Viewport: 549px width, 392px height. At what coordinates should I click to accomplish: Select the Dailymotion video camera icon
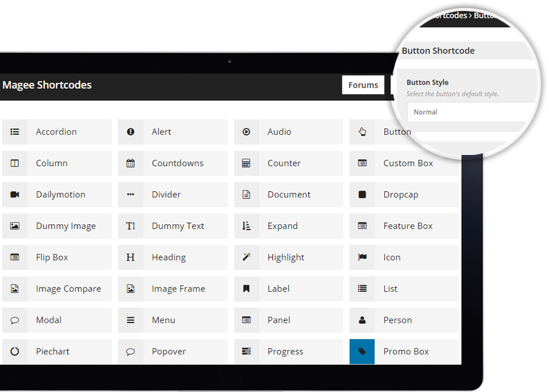[15, 194]
